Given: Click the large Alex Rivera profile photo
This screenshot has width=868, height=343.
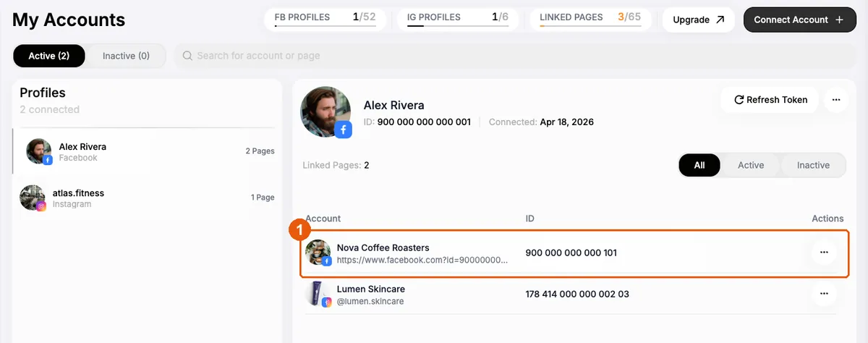Looking at the screenshot, I should (325, 111).
